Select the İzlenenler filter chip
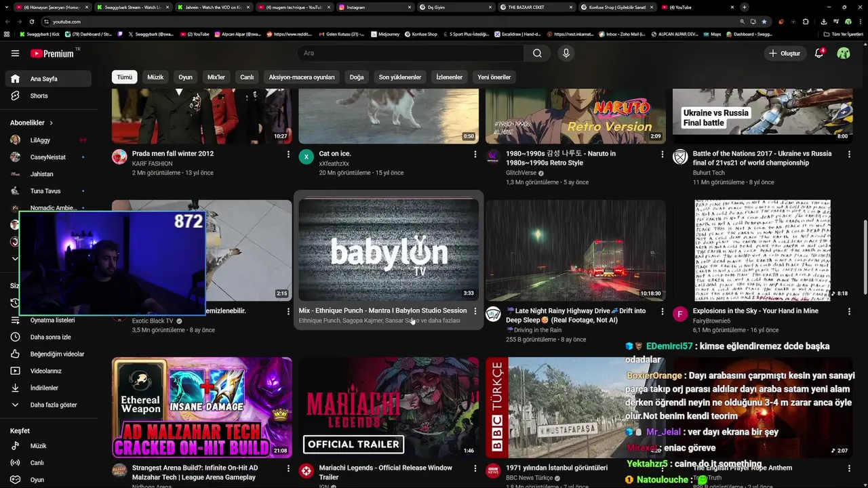Viewport: 868px width, 488px height. (x=450, y=77)
